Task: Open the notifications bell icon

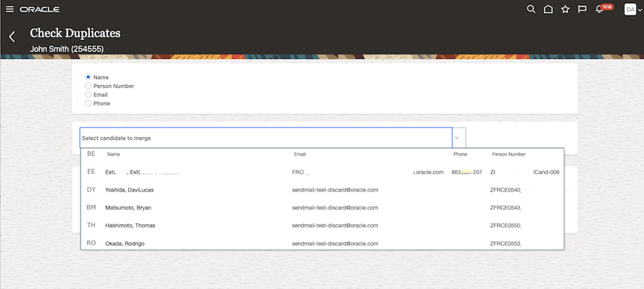Action: coord(599,10)
